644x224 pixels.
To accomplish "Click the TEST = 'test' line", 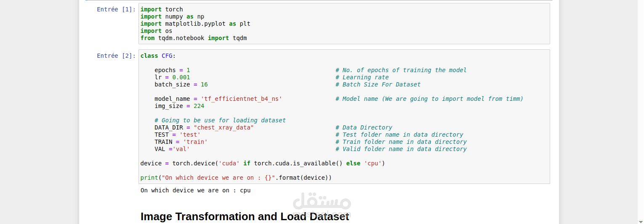I will point(178,135).
